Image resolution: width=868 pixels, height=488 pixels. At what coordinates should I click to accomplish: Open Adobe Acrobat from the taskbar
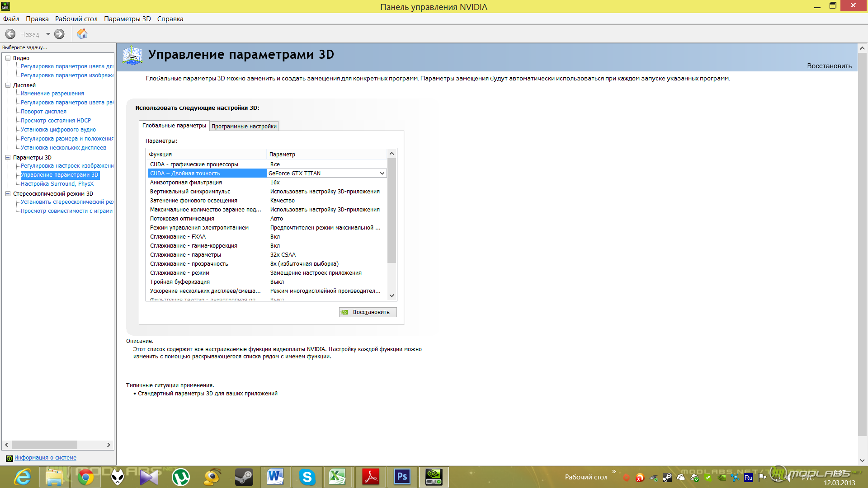(x=371, y=477)
